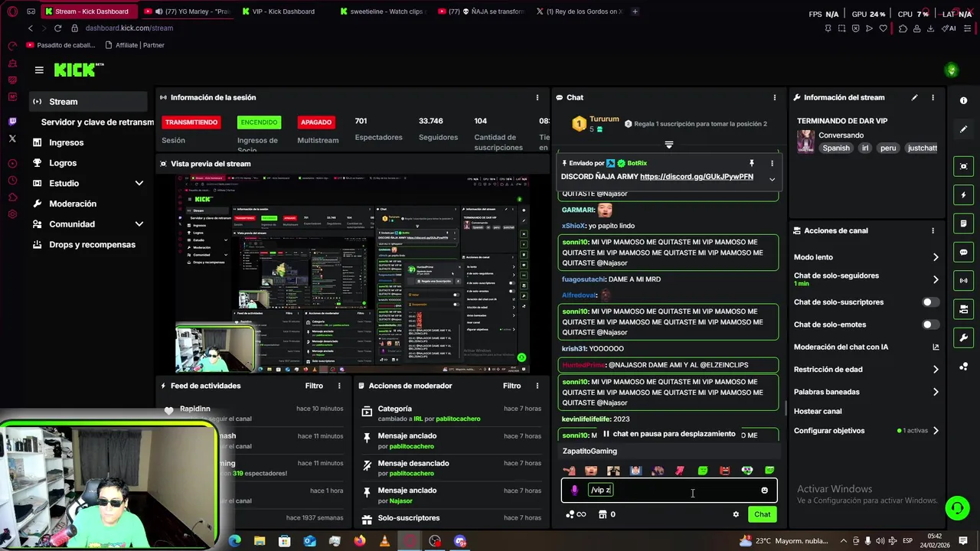The image size is (980, 551).
Task: Click the Twitch icon in browser sidebar
Action: (x=12, y=122)
